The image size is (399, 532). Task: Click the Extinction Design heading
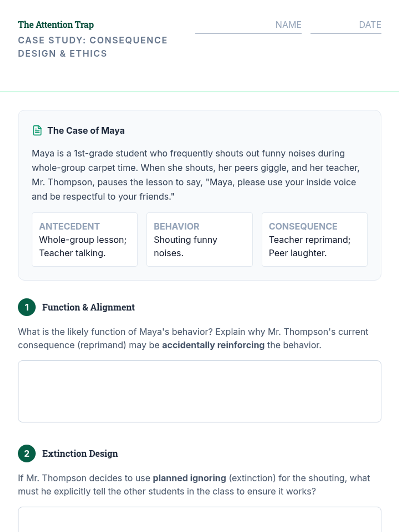pyautogui.click(x=80, y=454)
